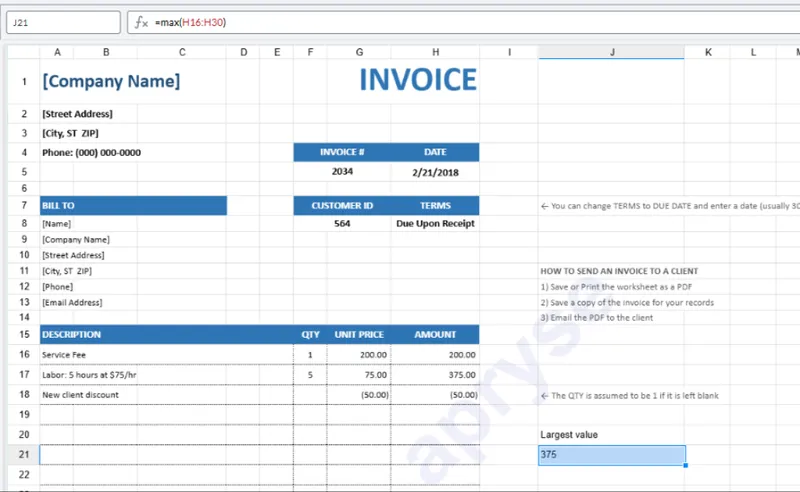Click the AMOUNT header cell
Viewport: 800px width, 492px height.
435,334
